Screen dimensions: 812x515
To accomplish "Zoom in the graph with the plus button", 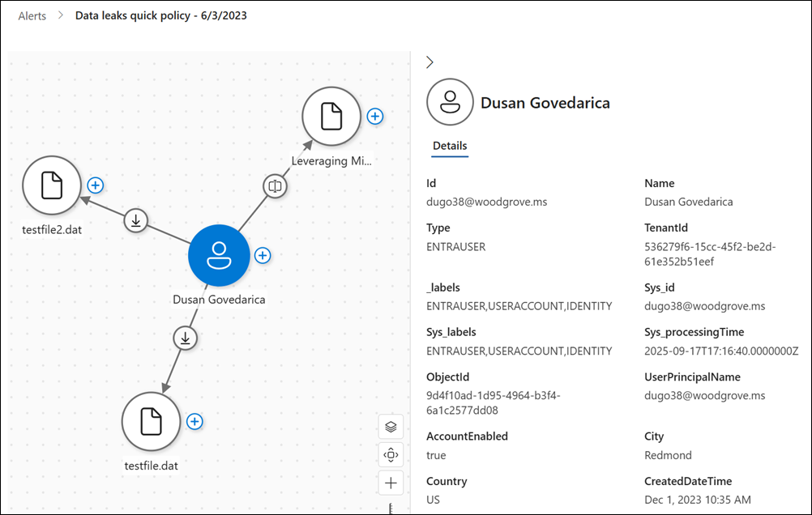I will [391, 483].
